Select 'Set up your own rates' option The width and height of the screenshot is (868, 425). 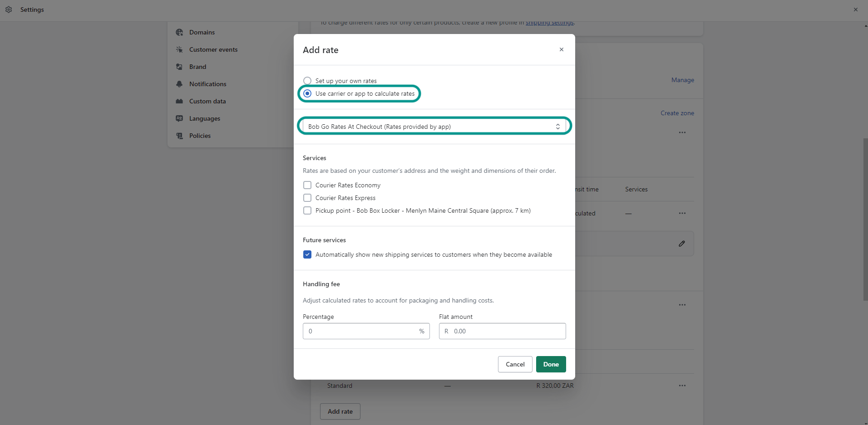307,81
